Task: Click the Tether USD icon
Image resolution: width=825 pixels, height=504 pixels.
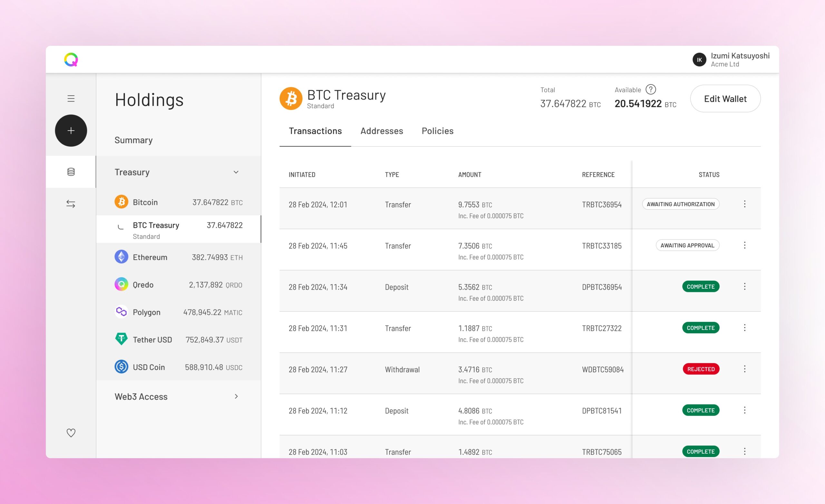Action: tap(121, 339)
